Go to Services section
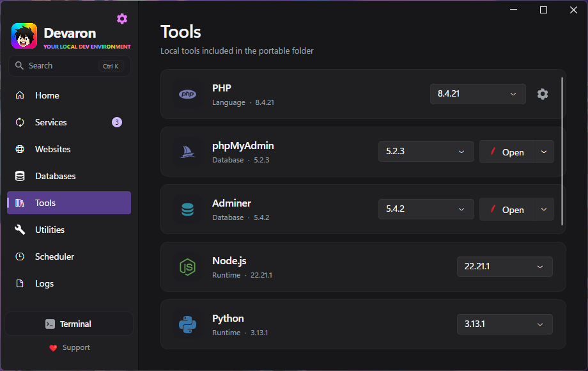 (x=69, y=122)
